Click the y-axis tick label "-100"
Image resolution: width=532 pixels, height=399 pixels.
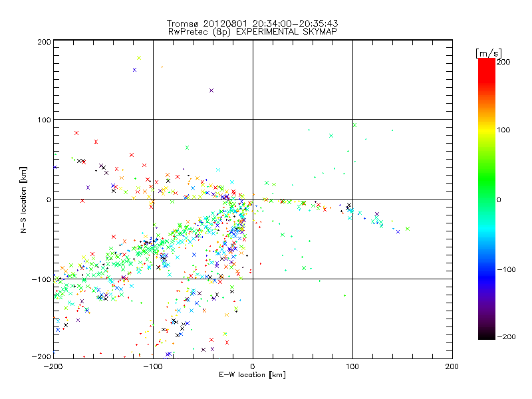(x=41, y=279)
